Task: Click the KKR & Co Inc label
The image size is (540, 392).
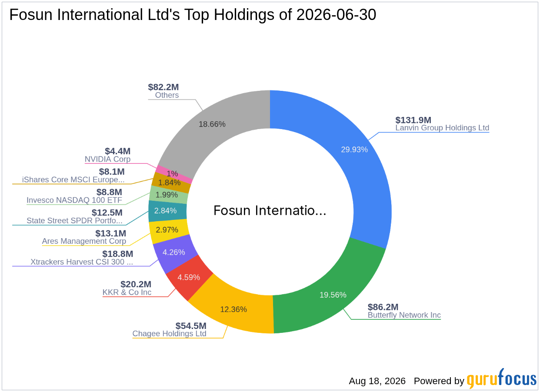Action: (x=127, y=292)
